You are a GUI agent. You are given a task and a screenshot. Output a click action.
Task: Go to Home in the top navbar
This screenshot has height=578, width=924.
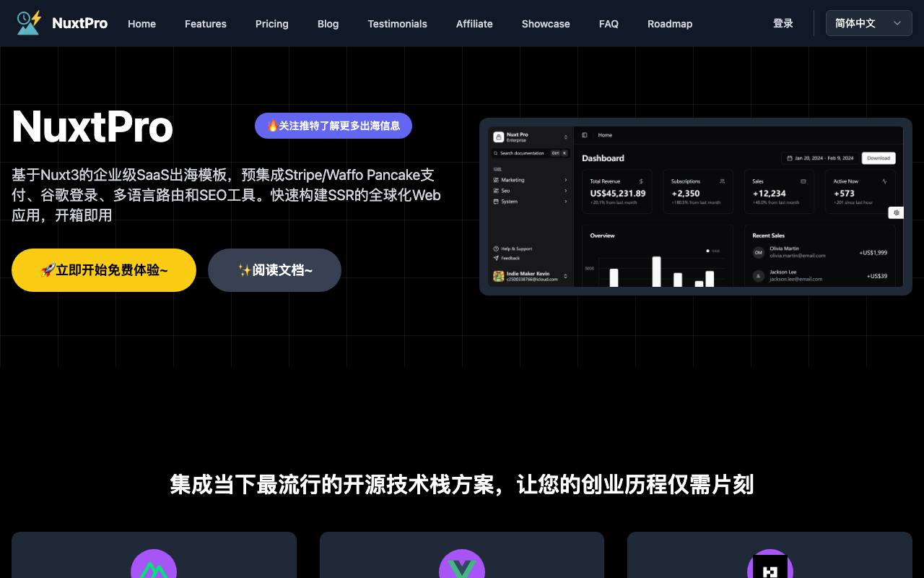[x=141, y=24]
